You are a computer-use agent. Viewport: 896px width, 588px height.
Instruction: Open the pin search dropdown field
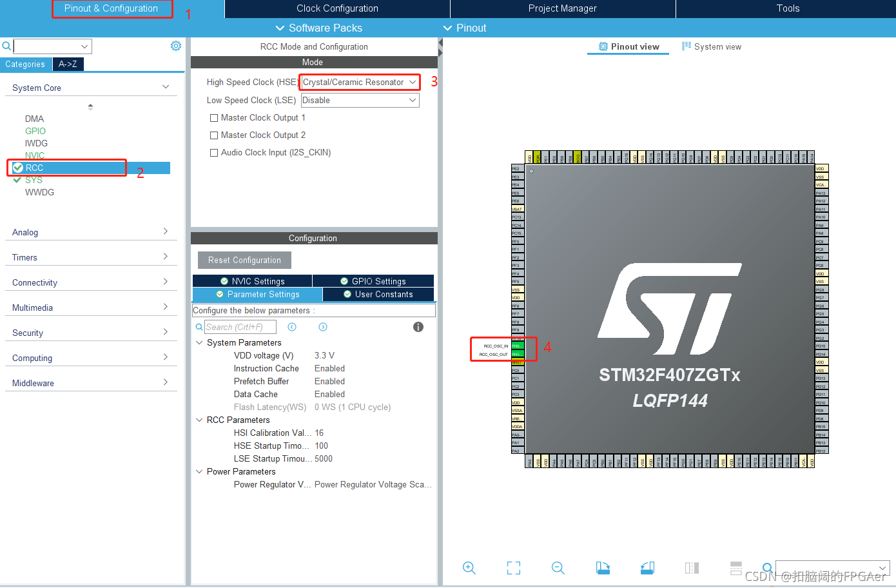point(832,568)
